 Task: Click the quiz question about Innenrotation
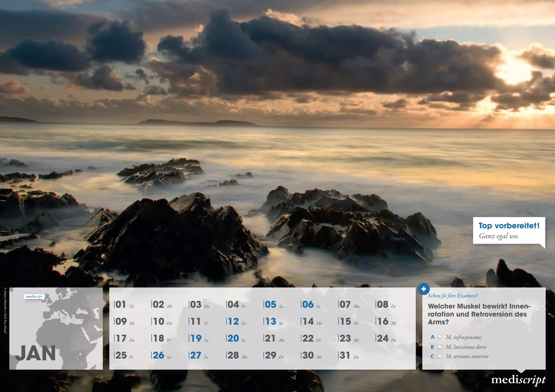click(479, 314)
